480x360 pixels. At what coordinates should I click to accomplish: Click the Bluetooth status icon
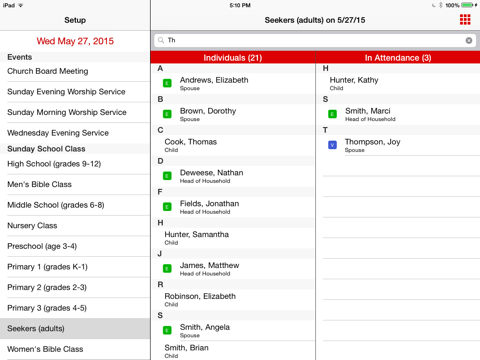coord(441,5)
